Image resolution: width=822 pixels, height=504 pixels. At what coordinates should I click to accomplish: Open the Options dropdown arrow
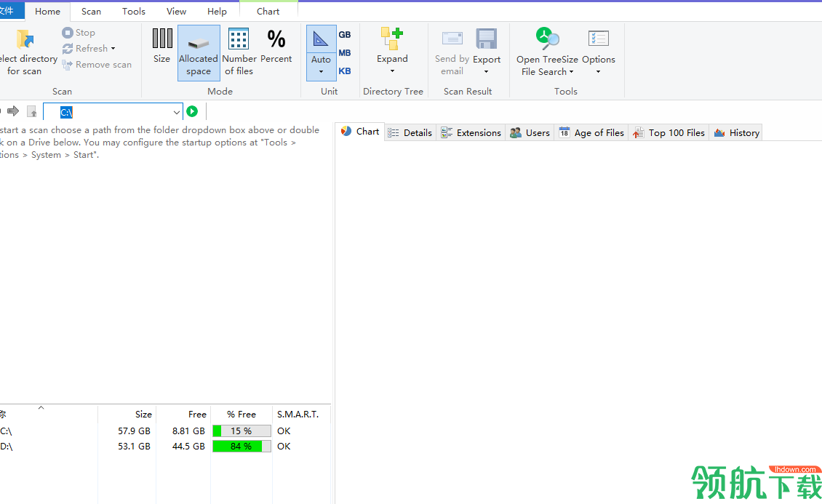tap(598, 72)
